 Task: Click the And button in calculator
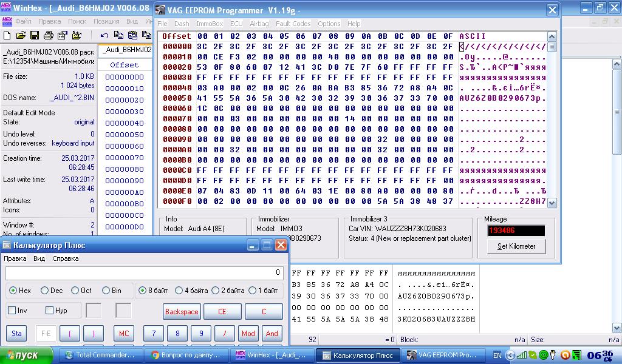point(272,334)
